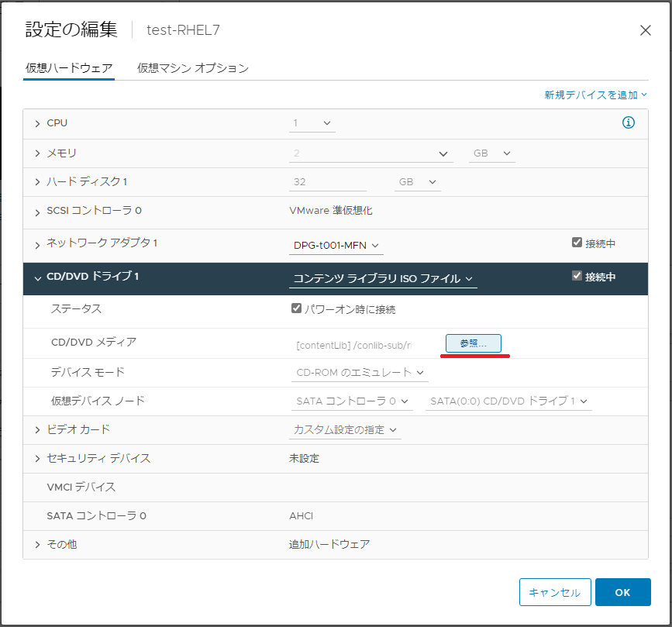Image resolution: width=672 pixels, height=627 pixels.
Task: Toggle 接続中 checkbox for CD/DVD ドライブ 1
Action: tap(577, 276)
